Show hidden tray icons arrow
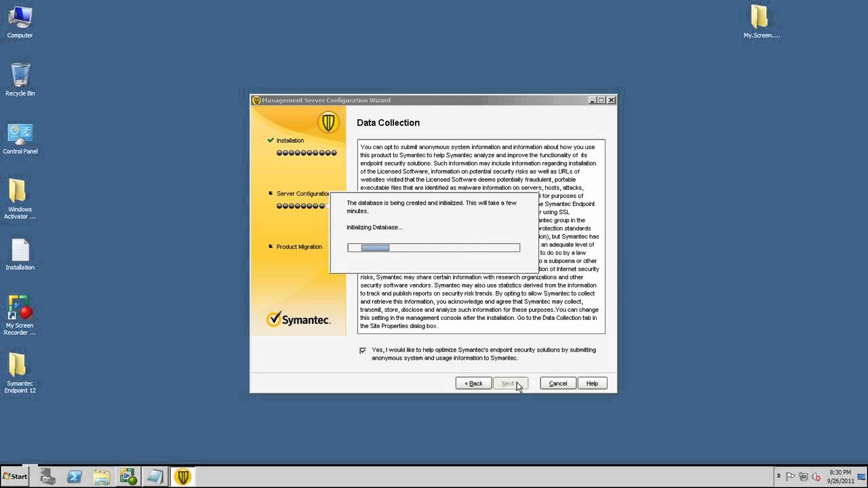This screenshot has width=868, height=488. [x=778, y=476]
